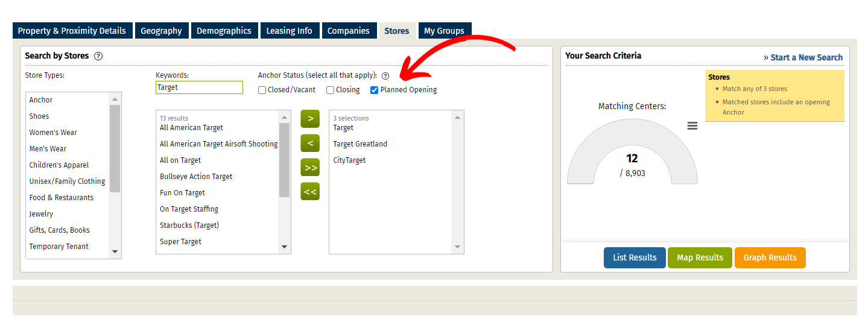Click help icon next to Anchor Status
This screenshot has height=328, width=868.
click(x=385, y=76)
